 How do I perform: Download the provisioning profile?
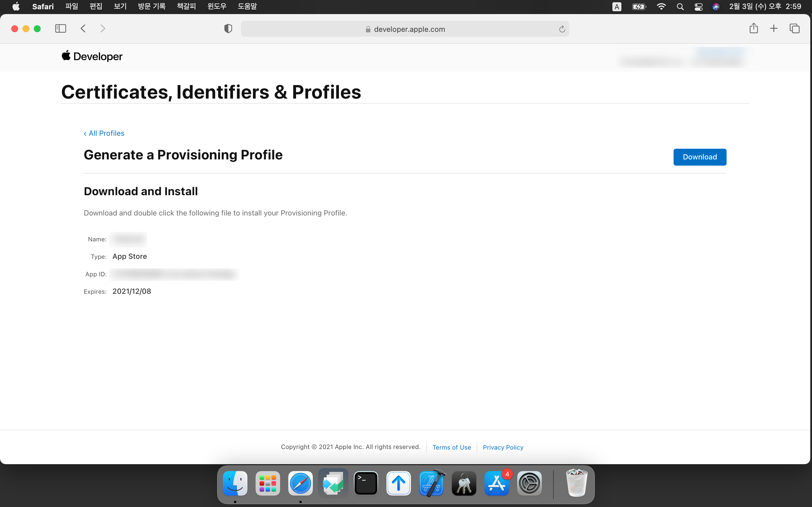700,157
